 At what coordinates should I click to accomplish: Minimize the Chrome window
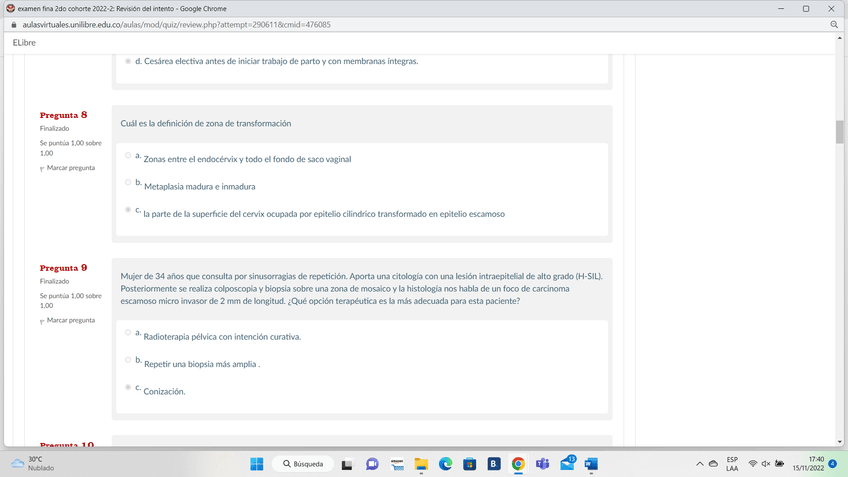tap(781, 9)
